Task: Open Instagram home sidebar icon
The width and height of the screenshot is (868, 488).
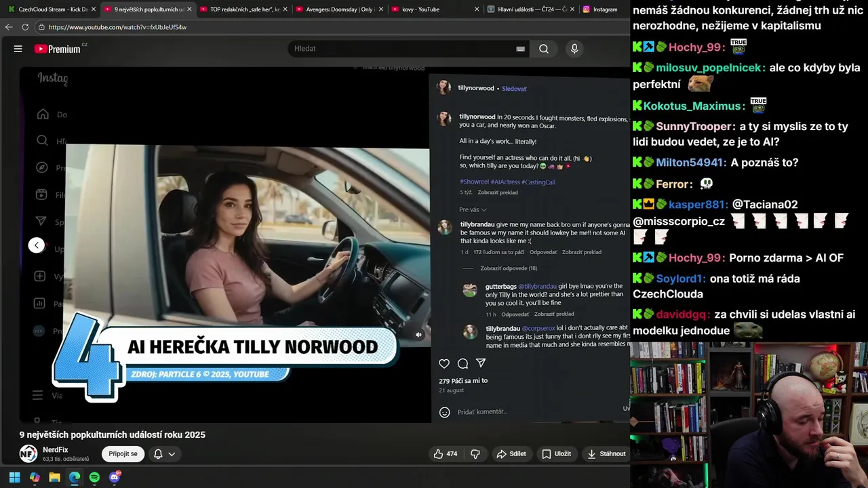Action: point(43,114)
